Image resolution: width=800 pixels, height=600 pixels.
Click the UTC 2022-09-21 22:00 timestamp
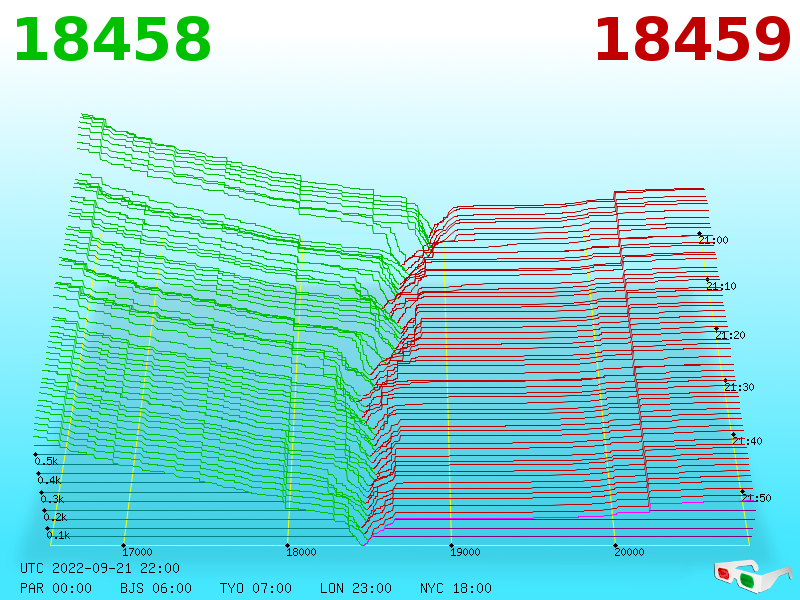(x=100, y=568)
